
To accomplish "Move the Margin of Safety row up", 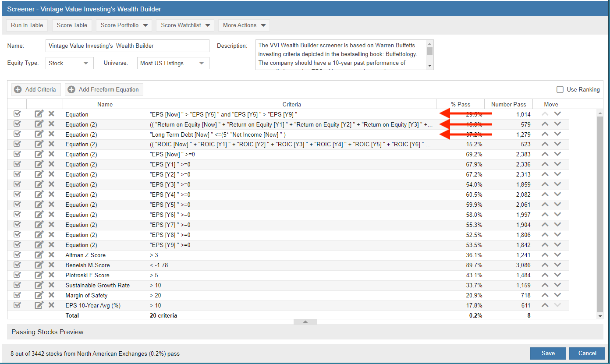I will (545, 295).
